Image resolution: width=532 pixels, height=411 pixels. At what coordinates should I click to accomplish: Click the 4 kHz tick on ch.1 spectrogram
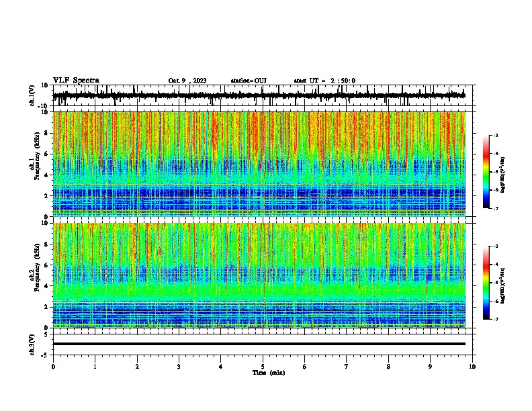click(46, 175)
